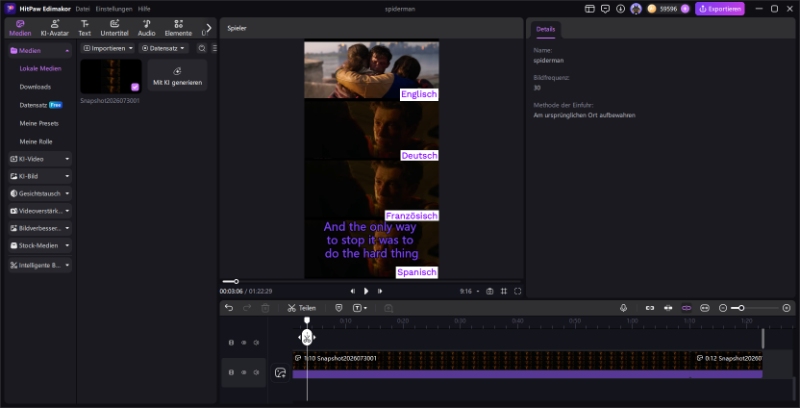Click the microphone voiceover icon

pos(623,308)
